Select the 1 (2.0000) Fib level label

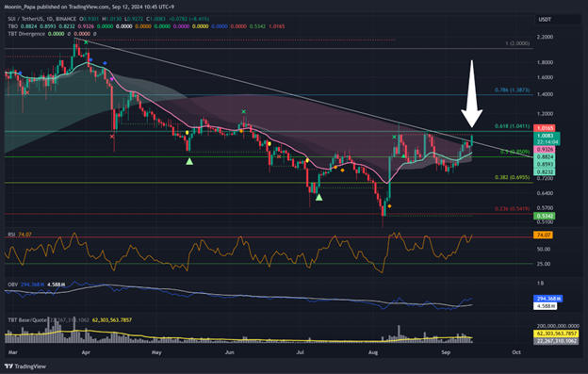click(x=517, y=43)
